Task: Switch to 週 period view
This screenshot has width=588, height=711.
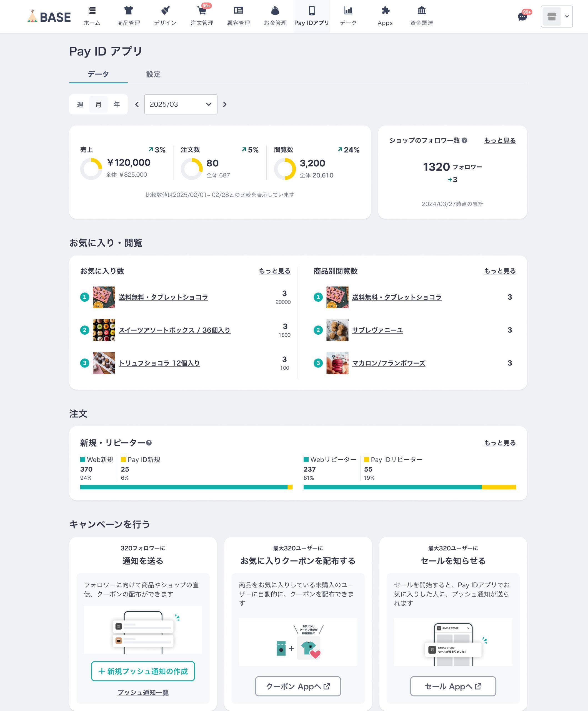Action: coord(80,104)
